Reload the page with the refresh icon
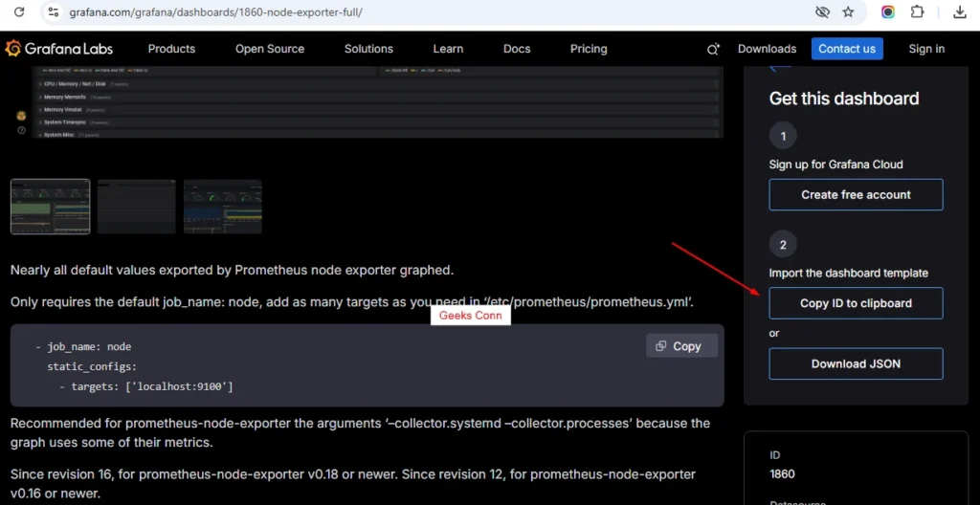This screenshot has width=980, height=505. click(19, 11)
